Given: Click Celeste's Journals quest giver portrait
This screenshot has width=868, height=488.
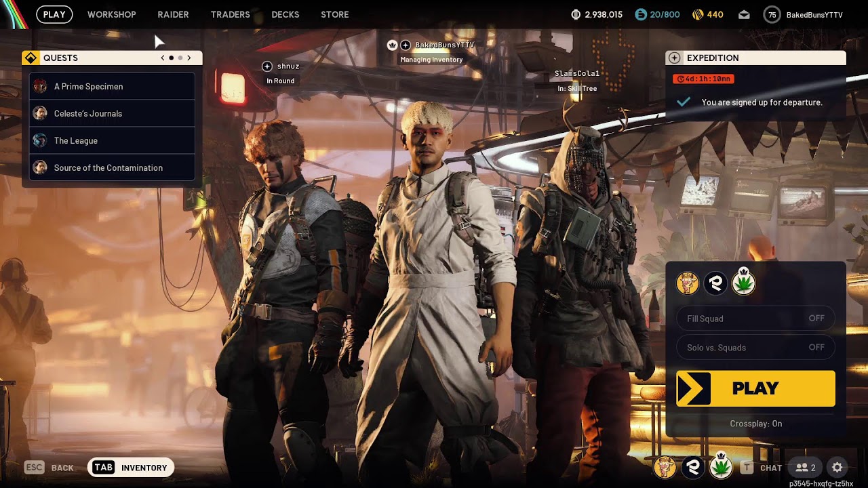Looking at the screenshot, I should (40, 113).
